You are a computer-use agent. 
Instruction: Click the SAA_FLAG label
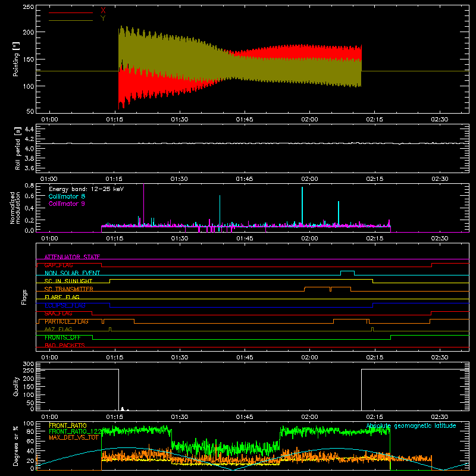[58, 314]
